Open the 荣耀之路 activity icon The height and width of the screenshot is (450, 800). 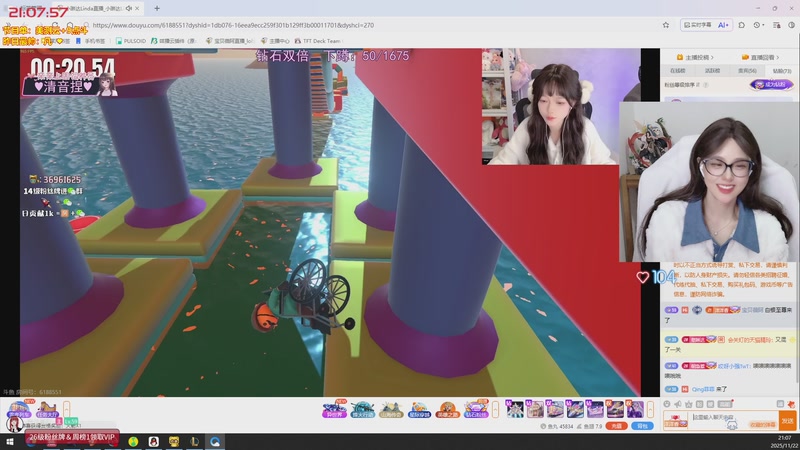pos(447,410)
